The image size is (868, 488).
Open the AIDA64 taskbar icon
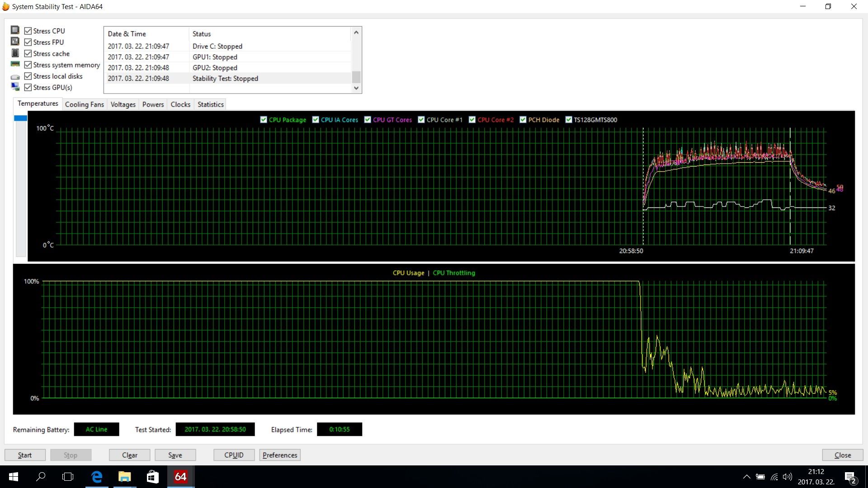[180, 477]
